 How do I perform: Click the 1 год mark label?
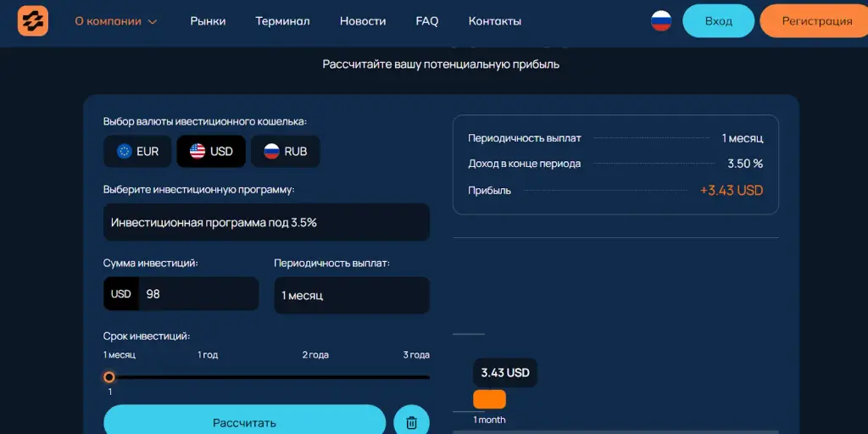(208, 355)
